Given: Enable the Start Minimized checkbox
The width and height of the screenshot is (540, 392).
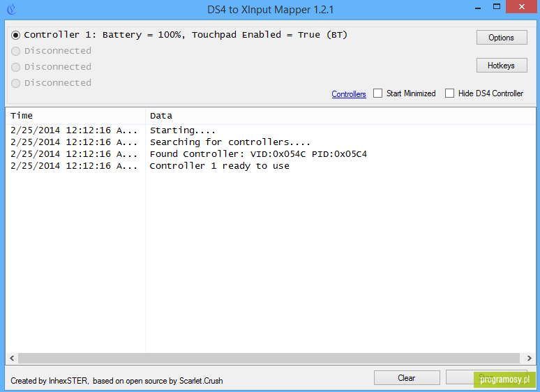Looking at the screenshot, I should point(378,93).
